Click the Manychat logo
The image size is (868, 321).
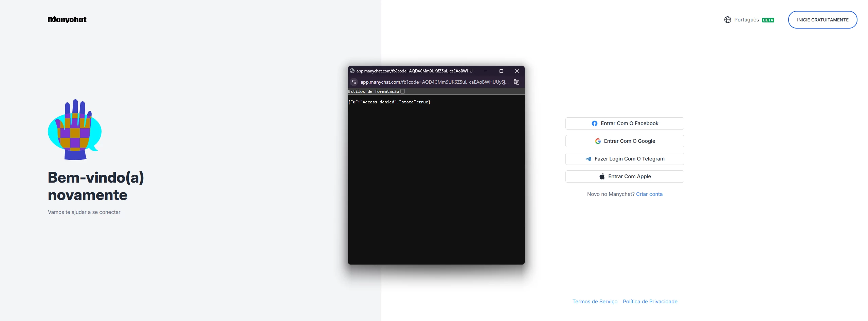[x=67, y=20]
